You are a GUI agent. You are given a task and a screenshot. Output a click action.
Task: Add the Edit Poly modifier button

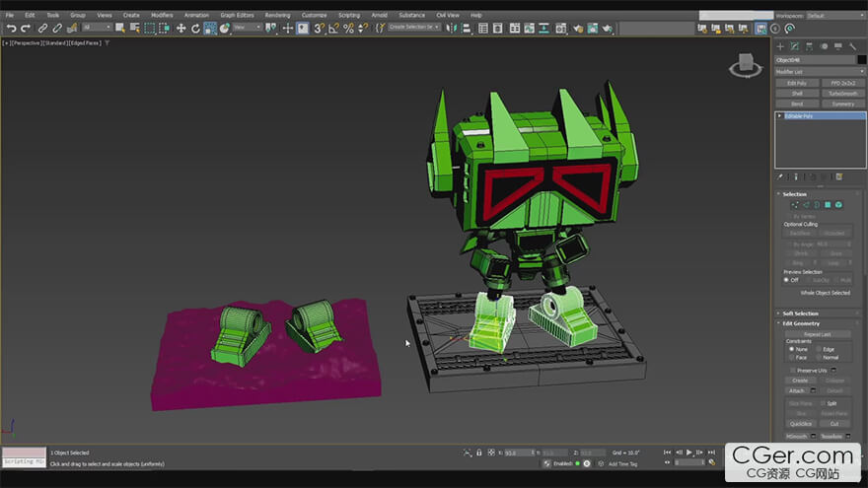click(x=797, y=83)
